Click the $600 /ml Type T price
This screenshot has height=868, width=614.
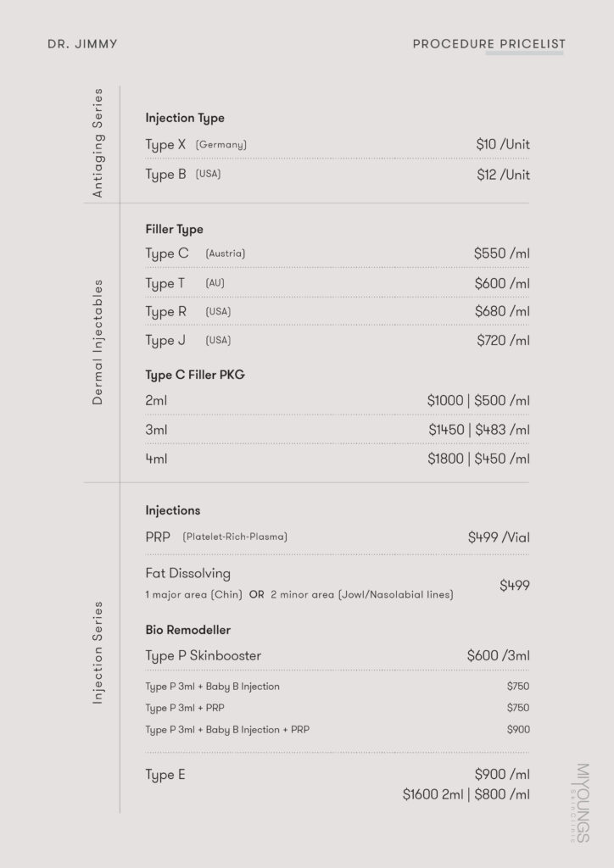(502, 284)
